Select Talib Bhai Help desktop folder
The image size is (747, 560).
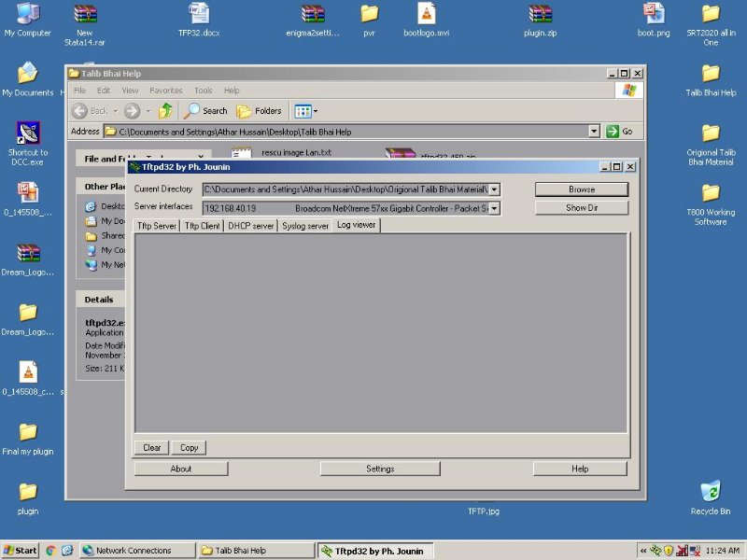[x=711, y=79]
